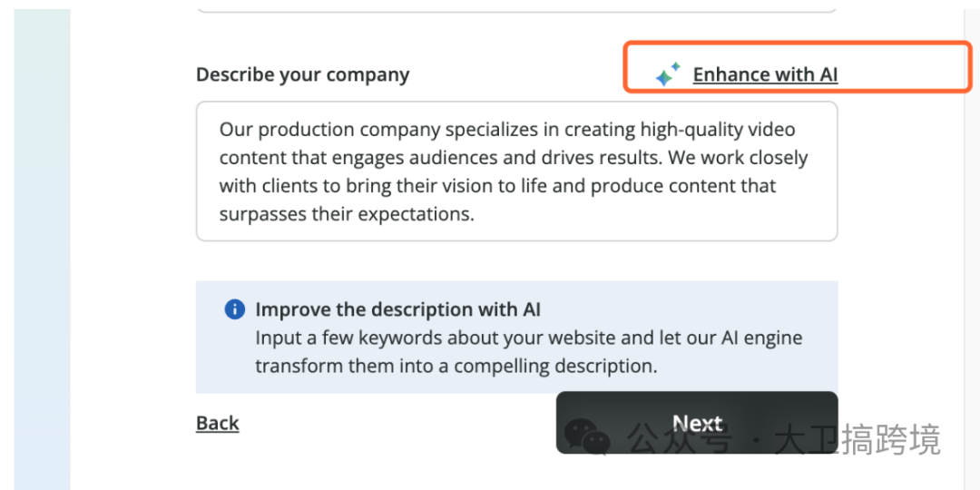Click the WeChat logo in the watermark
This screenshot has height=490, width=980.
click(x=584, y=439)
